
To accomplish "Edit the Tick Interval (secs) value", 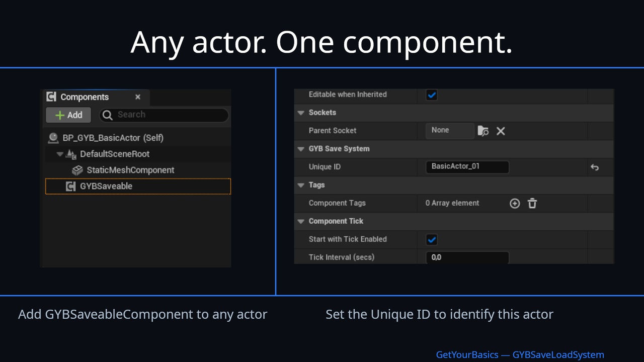I will point(467,257).
